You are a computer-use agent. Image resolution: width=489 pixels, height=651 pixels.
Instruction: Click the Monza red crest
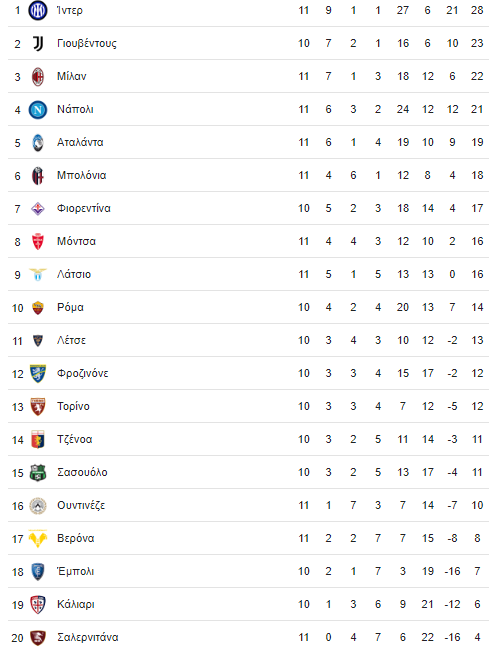pyautogui.click(x=37, y=242)
